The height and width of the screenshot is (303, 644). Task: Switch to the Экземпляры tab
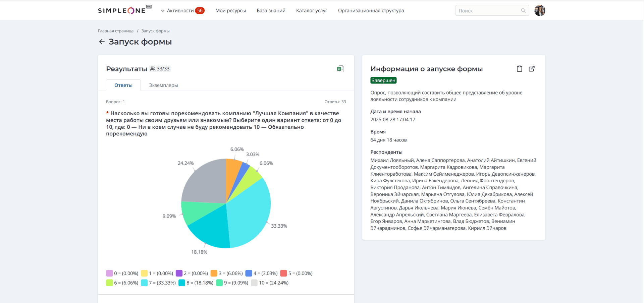pyautogui.click(x=163, y=85)
